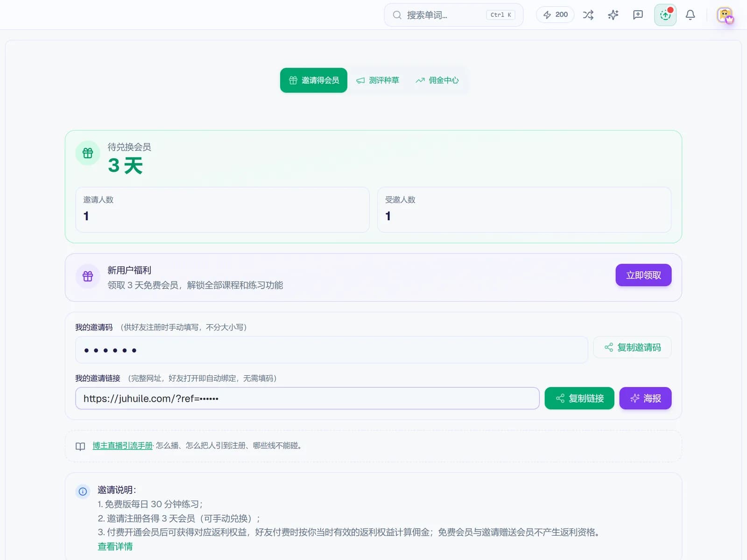Screen dimensions: 747x560
Task: Click the gift icon beside 待兑换会员
Action: click(x=88, y=153)
